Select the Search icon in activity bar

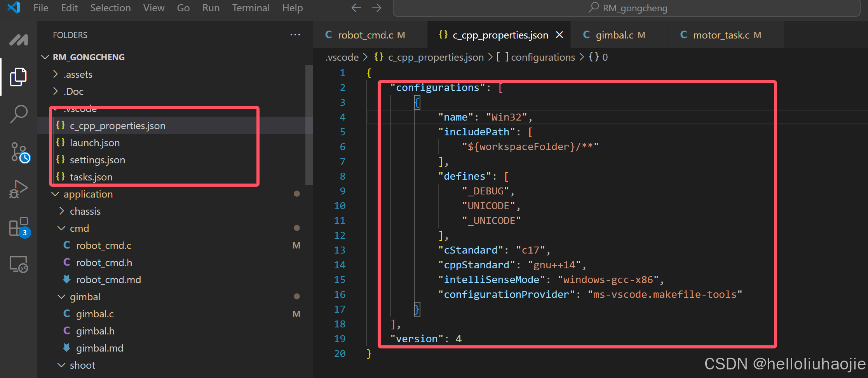coord(18,114)
